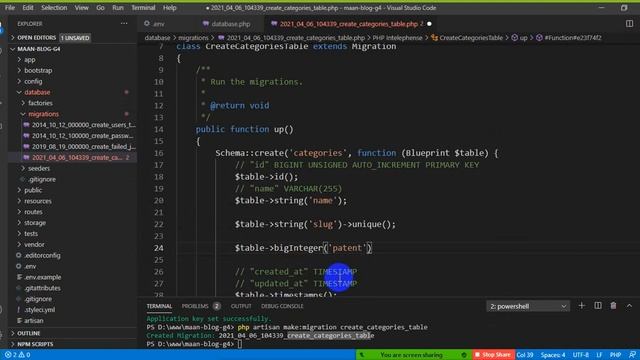640x360 pixels.
Task: Open the Edit menu
Action: [x=28, y=8]
